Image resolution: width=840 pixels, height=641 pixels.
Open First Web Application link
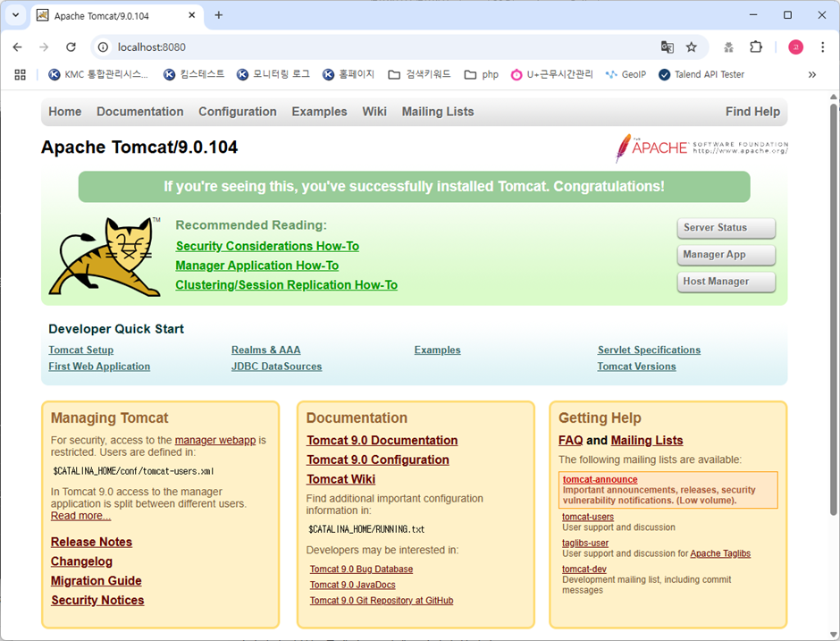click(x=99, y=367)
